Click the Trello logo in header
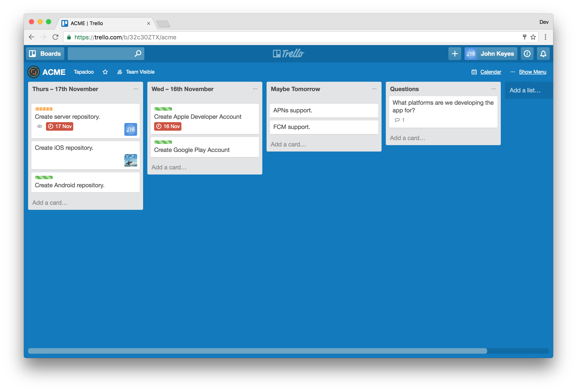The image size is (577, 392). (288, 54)
